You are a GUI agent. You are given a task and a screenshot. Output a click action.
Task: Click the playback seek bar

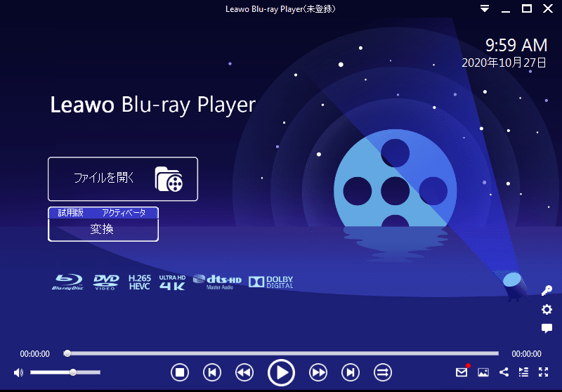[x=282, y=353]
